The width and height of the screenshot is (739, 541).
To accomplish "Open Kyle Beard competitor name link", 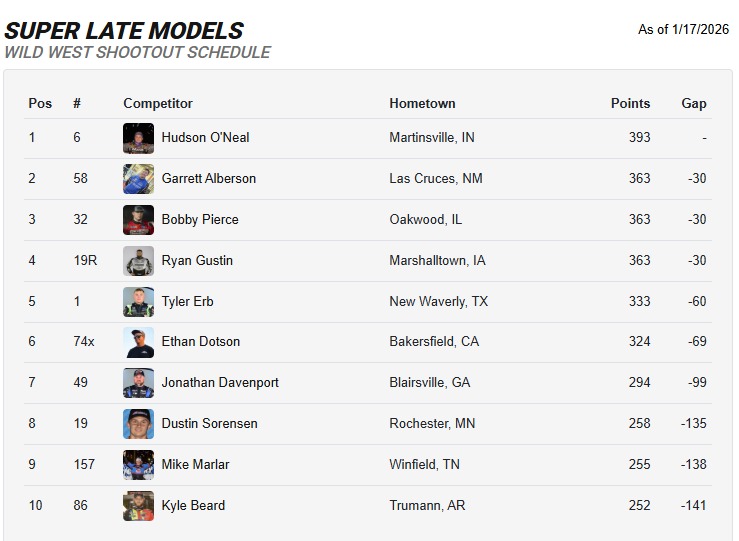I will [193, 506].
